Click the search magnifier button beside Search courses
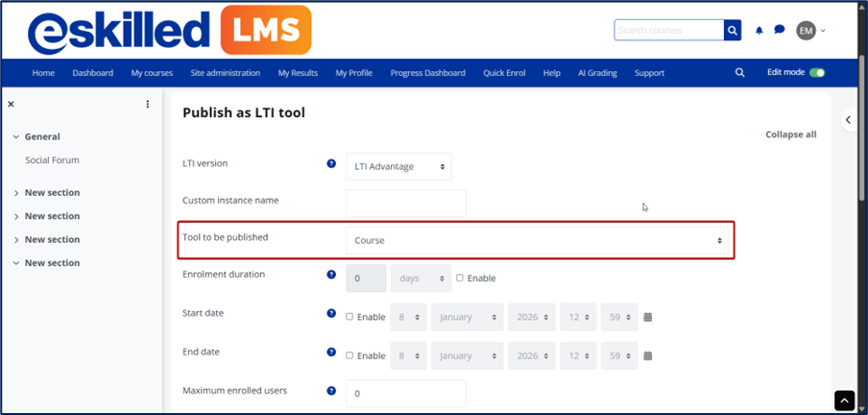Screen dimensions: 868x415 [734, 31]
